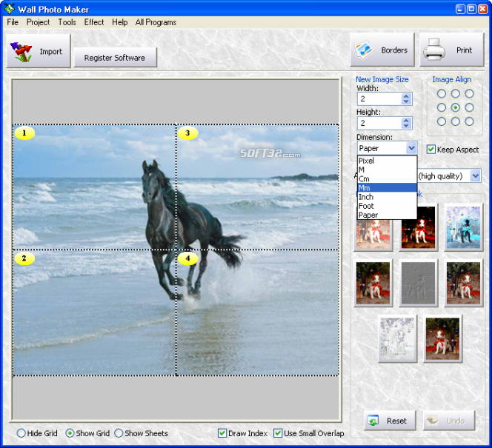This screenshot has height=448, width=492.
Task: Choose Mm from Dimension list
Action: pyautogui.click(x=388, y=188)
